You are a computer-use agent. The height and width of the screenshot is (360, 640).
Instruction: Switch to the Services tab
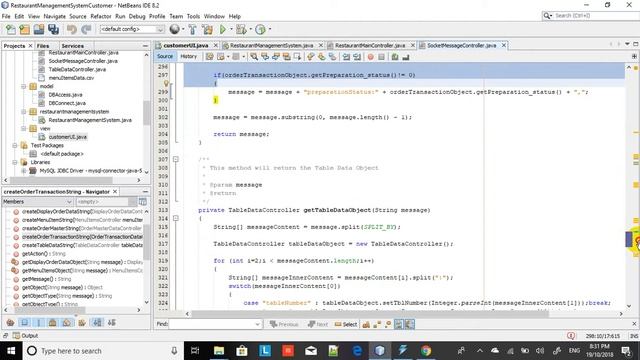point(73,46)
